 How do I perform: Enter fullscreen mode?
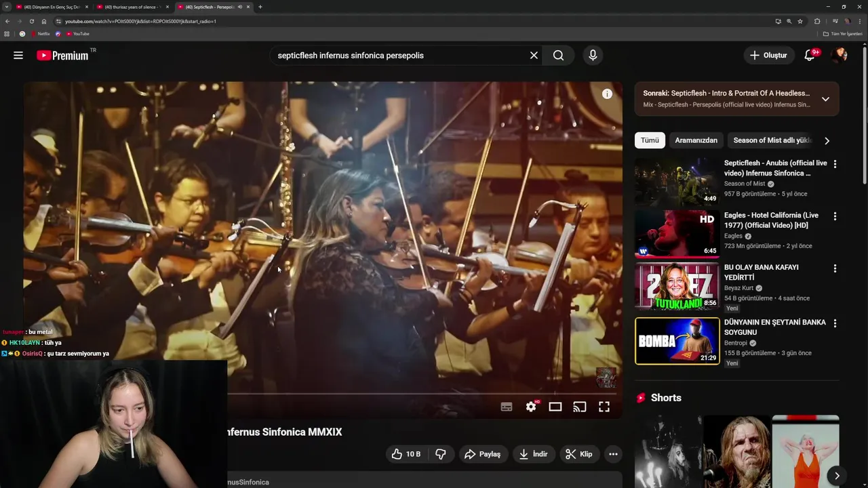click(604, 407)
